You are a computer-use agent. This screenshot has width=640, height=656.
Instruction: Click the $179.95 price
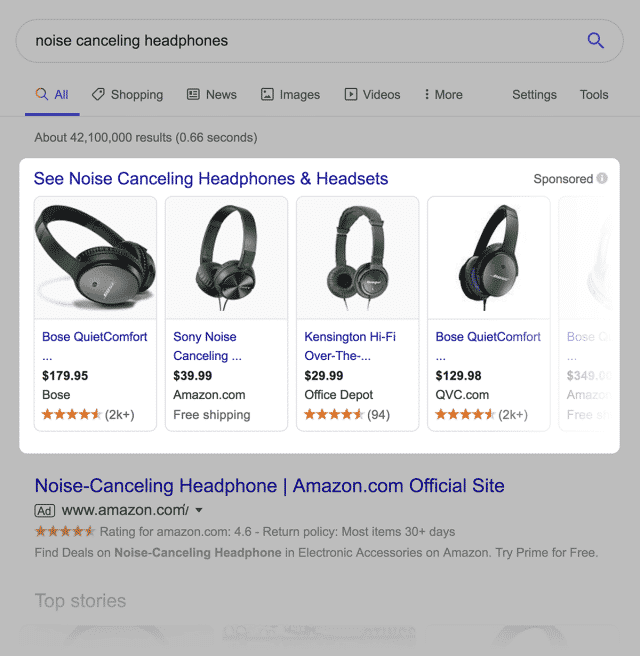(x=65, y=375)
